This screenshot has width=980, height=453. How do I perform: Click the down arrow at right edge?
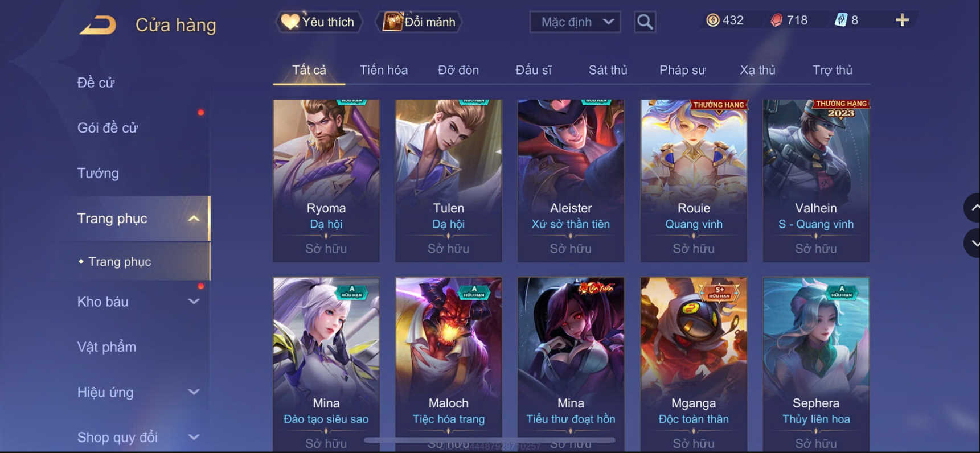point(973,243)
